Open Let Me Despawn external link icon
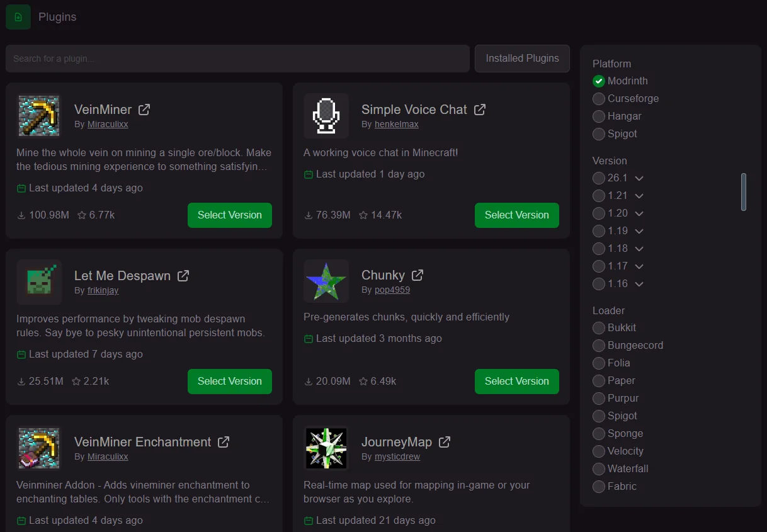The image size is (767, 532). 183,275
